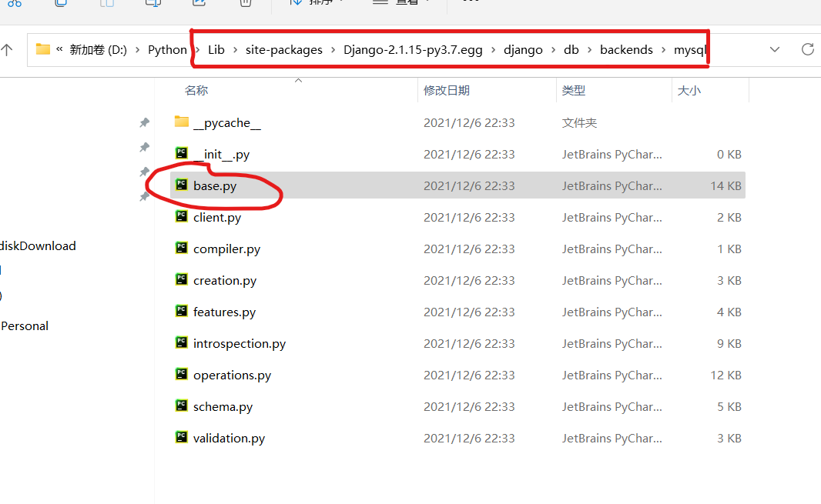Image resolution: width=821 pixels, height=504 pixels.
Task: Click the file icon beside compiler.py
Action: click(x=182, y=248)
